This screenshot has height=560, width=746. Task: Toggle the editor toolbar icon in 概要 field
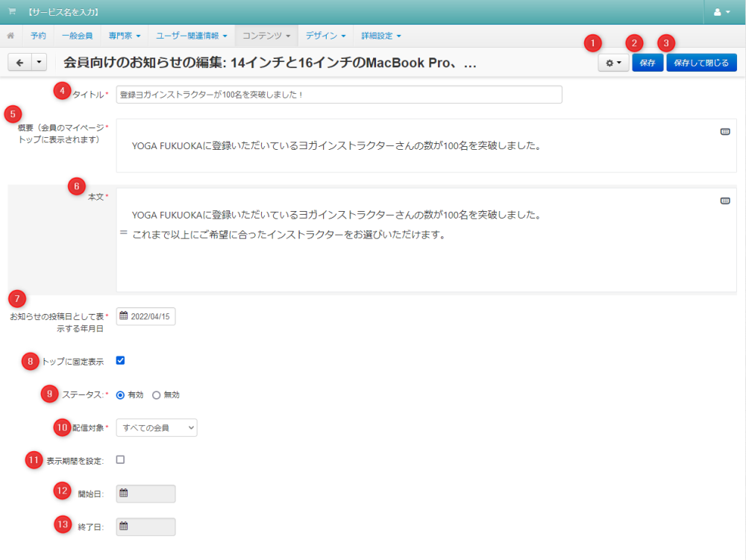pyautogui.click(x=725, y=132)
